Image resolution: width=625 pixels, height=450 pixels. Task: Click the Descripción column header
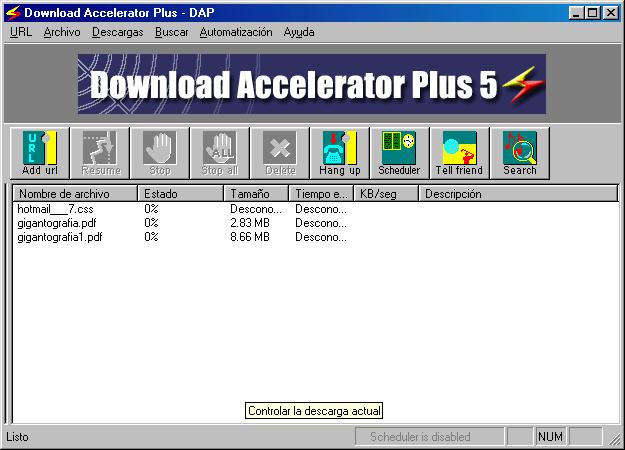point(518,194)
